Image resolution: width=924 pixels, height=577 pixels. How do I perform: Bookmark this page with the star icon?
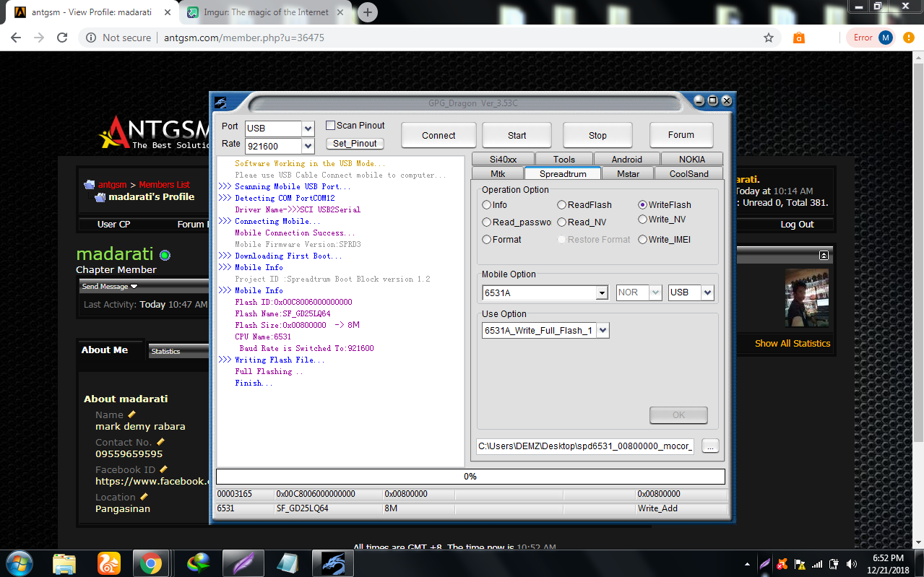[x=769, y=38]
